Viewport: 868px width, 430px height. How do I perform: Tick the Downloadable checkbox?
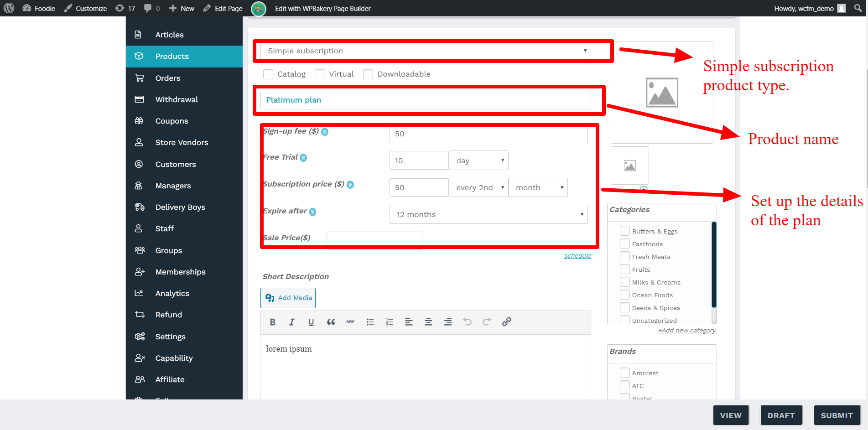(x=368, y=74)
